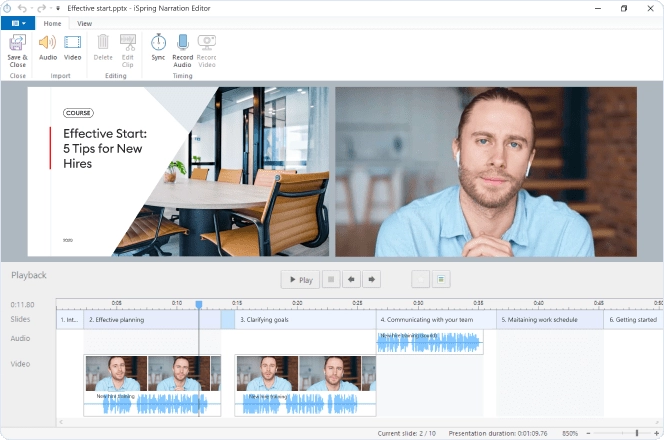Screen dimensions: 664x440
Task: Click the Redo arrow in title bar
Action: point(40,8)
